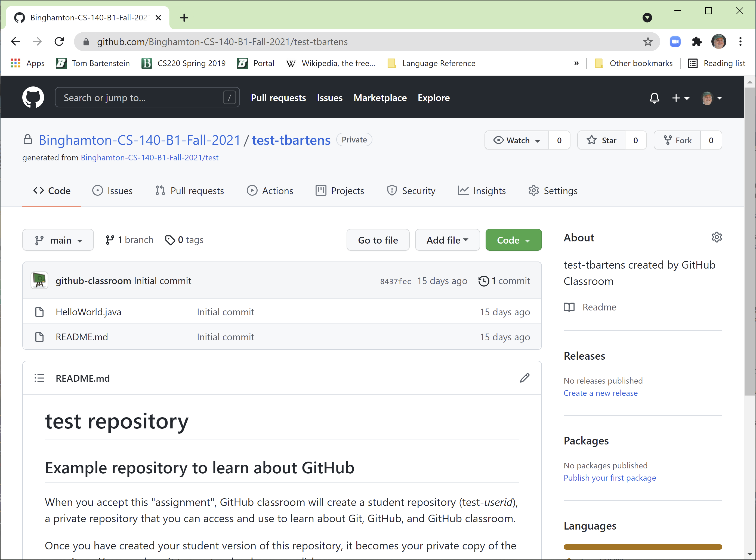Fork the test-tbartens repository
The height and width of the screenshot is (560, 756).
(677, 140)
